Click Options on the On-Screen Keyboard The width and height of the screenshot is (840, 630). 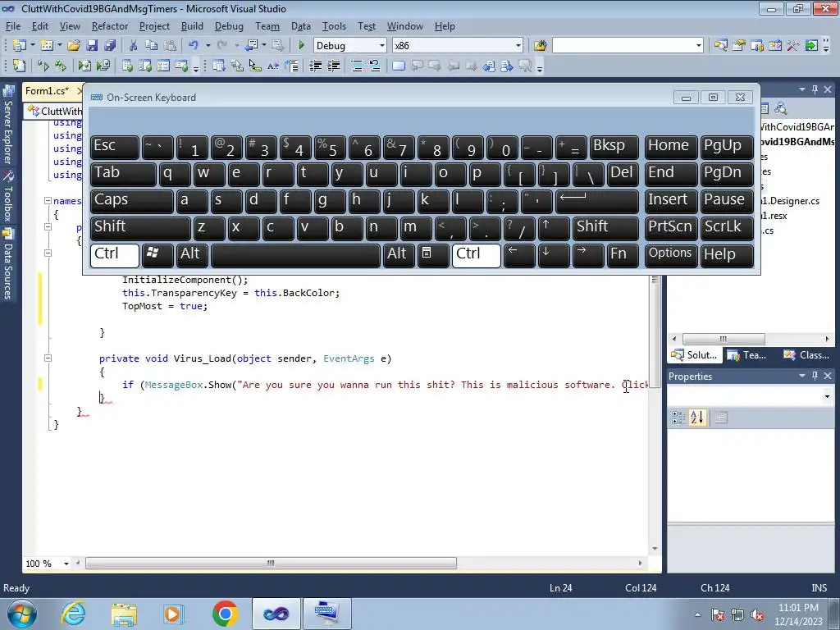point(671,256)
